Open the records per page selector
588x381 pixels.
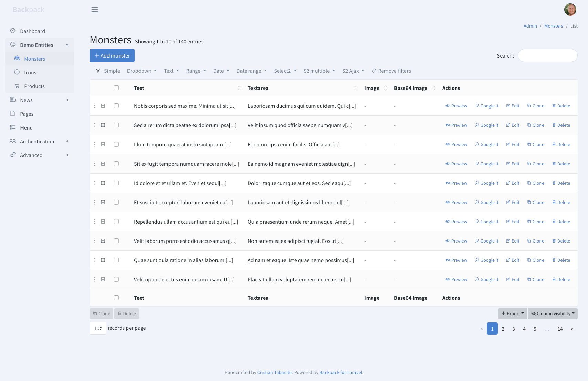pos(98,328)
